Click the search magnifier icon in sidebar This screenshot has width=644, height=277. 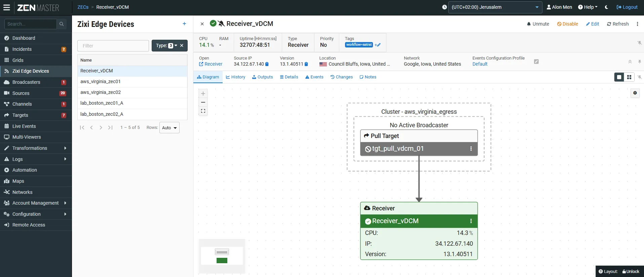[x=62, y=24]
